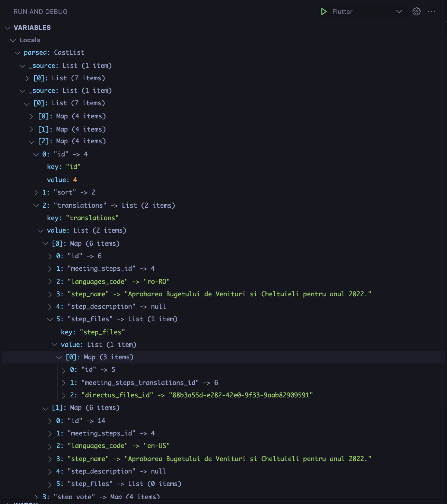The image size is (447, 504).
Task: Expand the "directus_files_id" entry
Action: coord(63,395)
